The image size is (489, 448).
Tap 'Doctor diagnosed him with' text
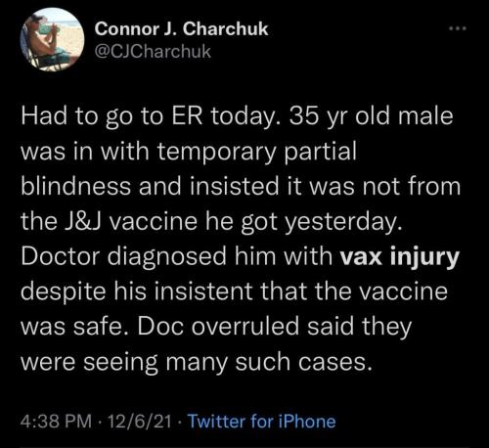click(177, 257)
